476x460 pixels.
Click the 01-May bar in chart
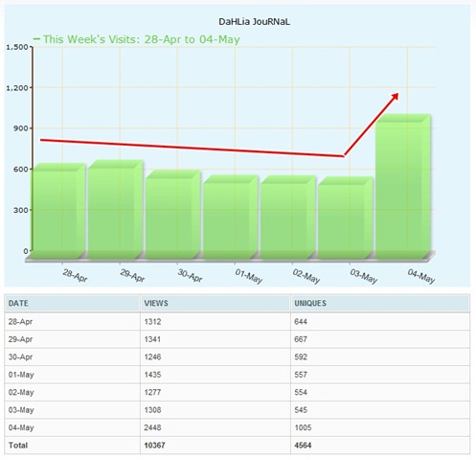(231, 218)
